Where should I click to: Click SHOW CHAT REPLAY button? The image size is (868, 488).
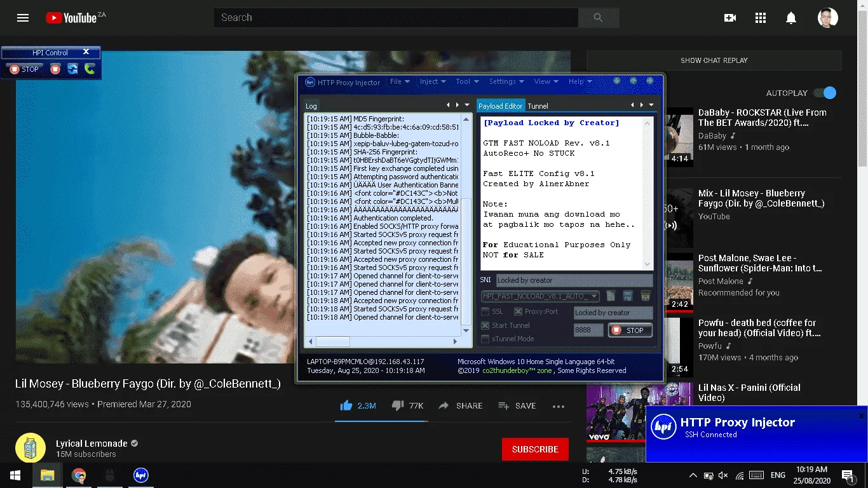(714, 60)
